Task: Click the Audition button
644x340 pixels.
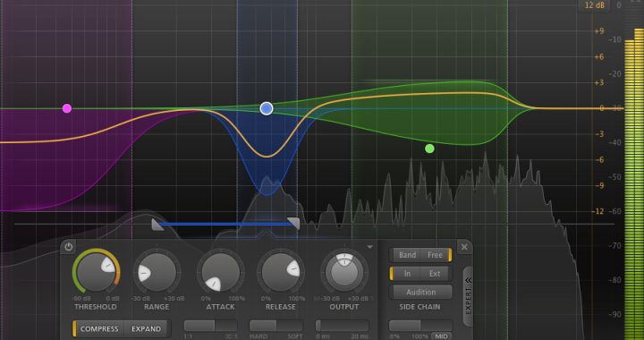Action: (421, 292)
